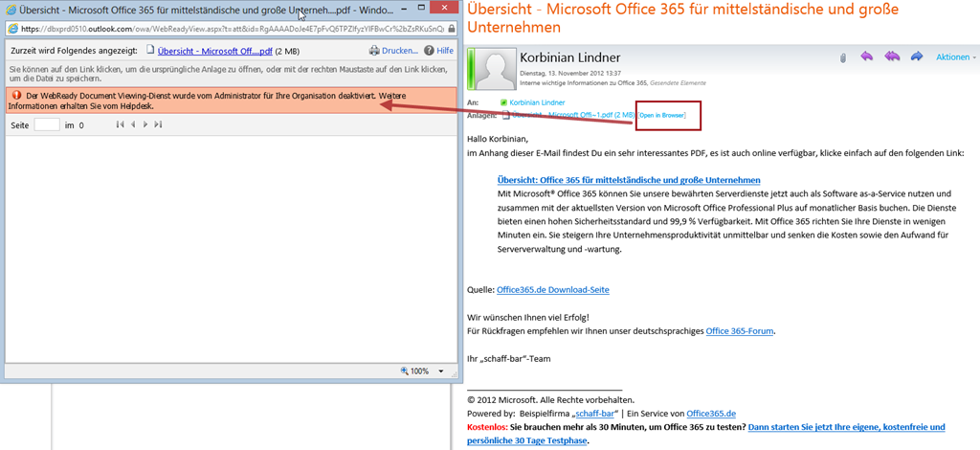
Task: Forward the email with the blue arrow
Action: (x=917, y=56)
